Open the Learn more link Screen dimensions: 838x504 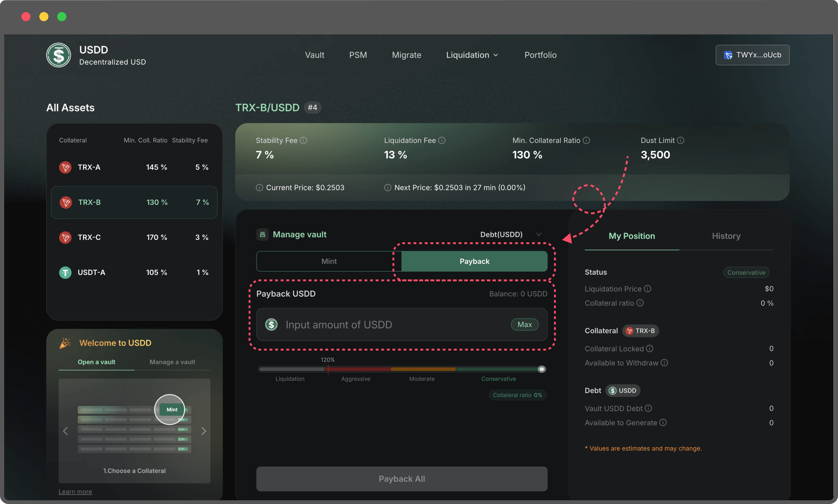coord(75,491)
